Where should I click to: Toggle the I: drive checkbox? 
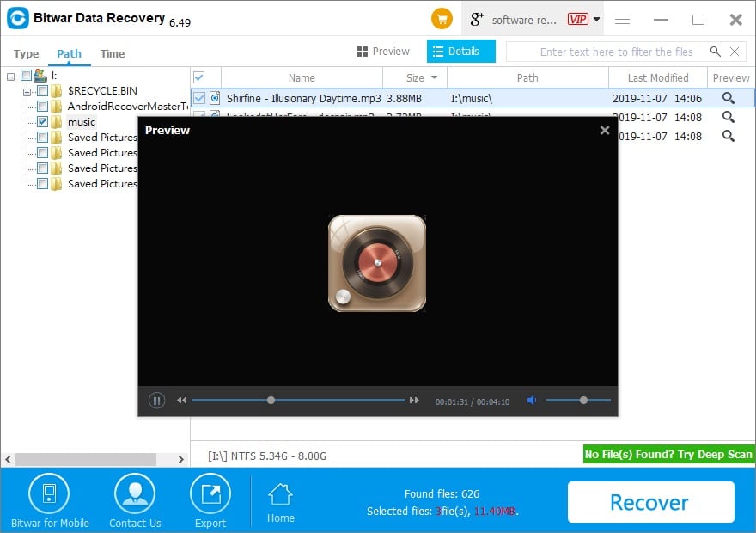[26, 76]
